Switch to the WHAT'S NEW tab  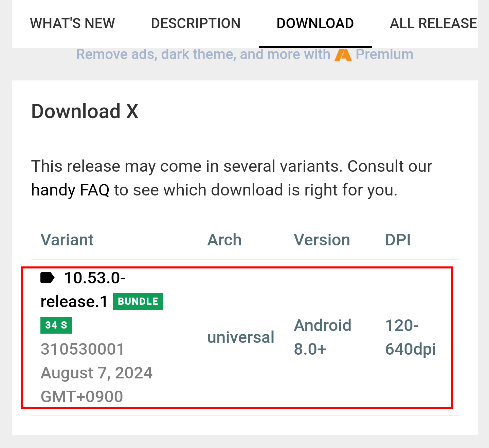click(72, 23)
